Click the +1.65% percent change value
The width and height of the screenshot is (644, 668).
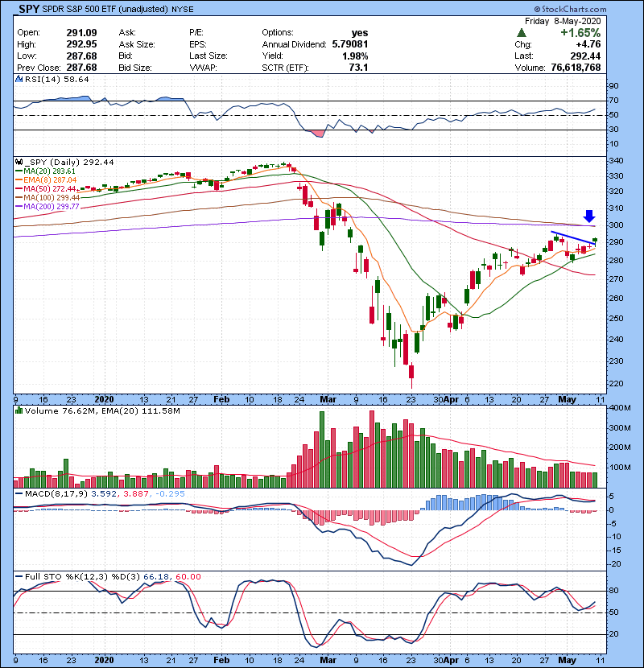580,33
